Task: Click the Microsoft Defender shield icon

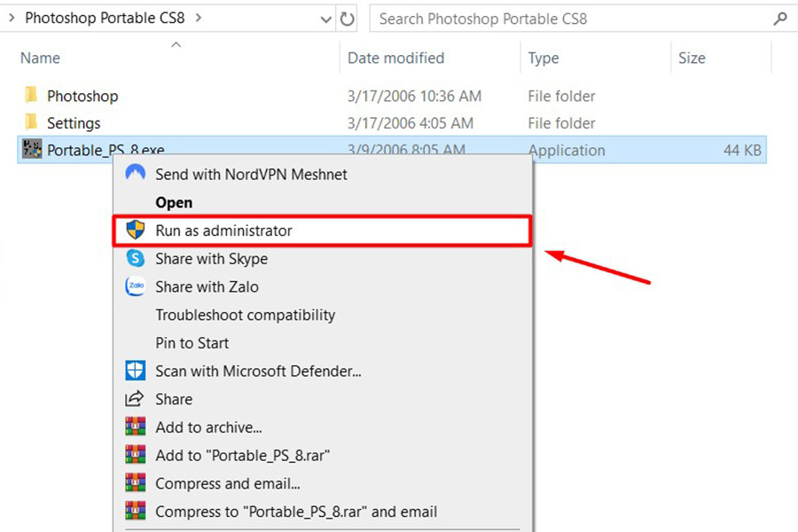Action: (x=136, y=371)
